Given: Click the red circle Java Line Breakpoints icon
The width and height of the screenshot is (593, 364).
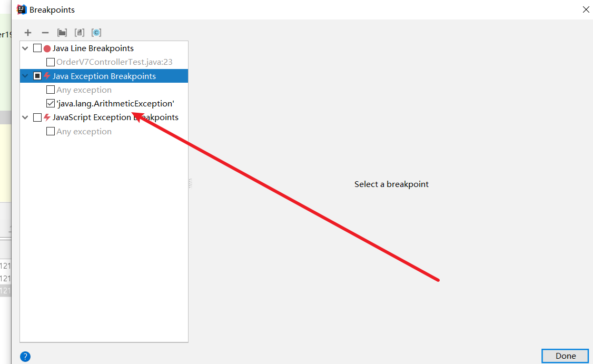Looking at the screenshot, I should (x=47, y=48).
